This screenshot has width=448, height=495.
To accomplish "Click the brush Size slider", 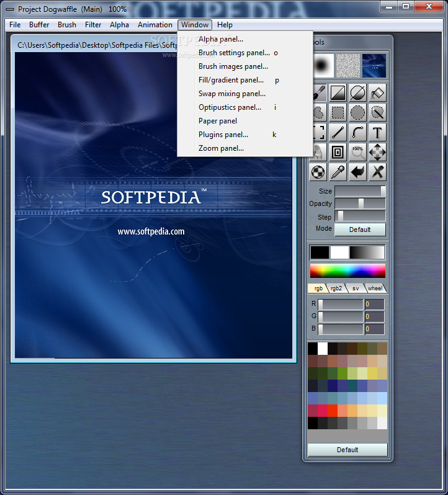I will pyautogui.click(x=360, y=191).
